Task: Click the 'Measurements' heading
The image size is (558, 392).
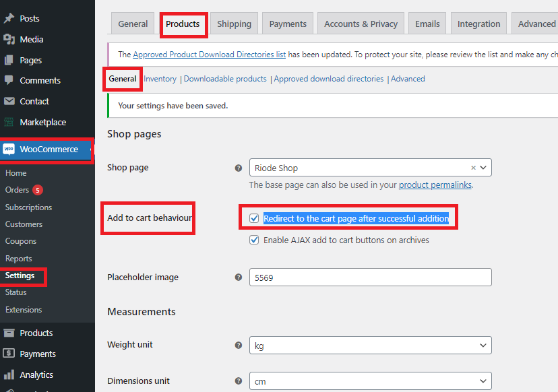Action: tap(142, 312)
